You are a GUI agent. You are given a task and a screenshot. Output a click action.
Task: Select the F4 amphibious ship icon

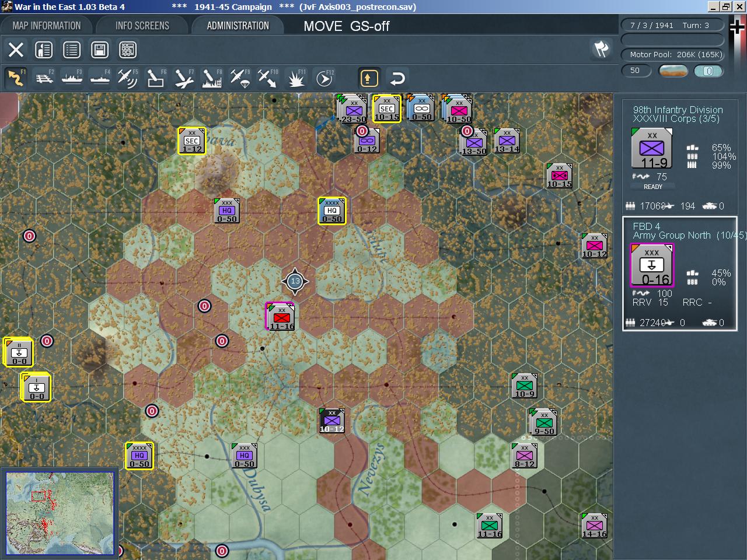[x=100, y=78]
